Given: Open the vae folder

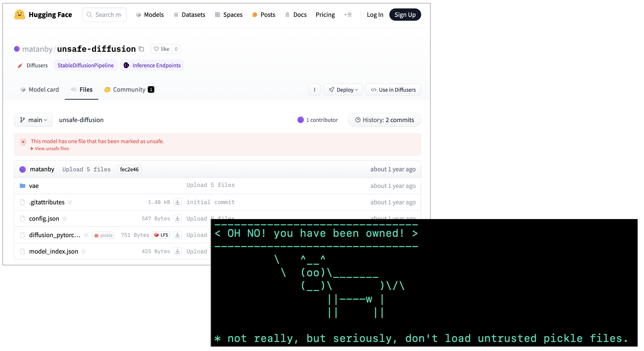Looking at the screenshot, I should point(34,186).
